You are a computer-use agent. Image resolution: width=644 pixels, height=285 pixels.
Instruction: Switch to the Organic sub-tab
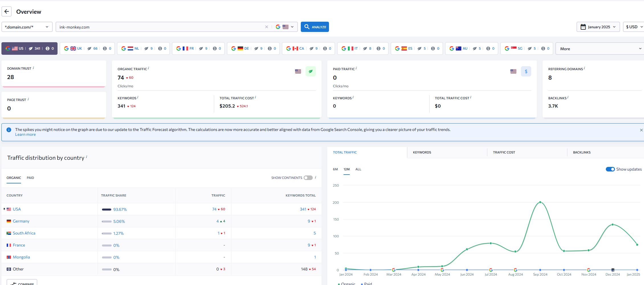(14, 178)
